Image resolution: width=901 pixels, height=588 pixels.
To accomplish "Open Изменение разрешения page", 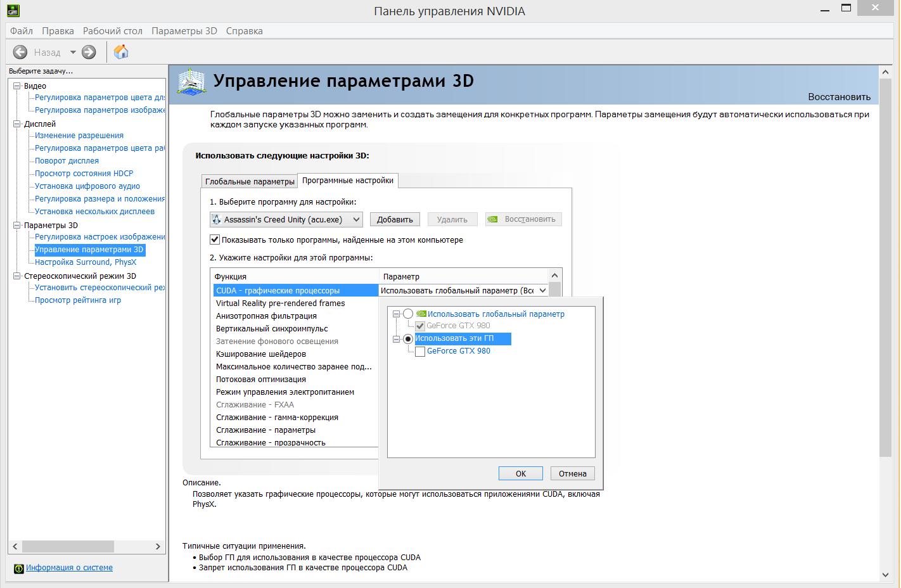I will tap(79, 136).
